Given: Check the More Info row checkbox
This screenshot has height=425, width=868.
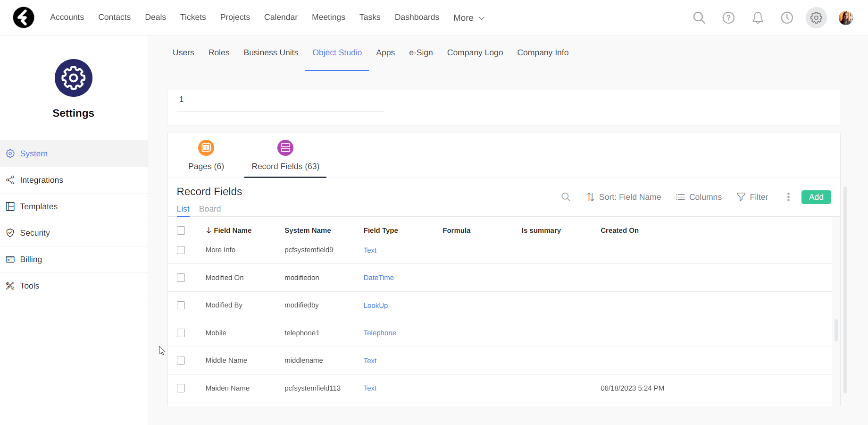Looking at the screenshot, I should point(181,250).
